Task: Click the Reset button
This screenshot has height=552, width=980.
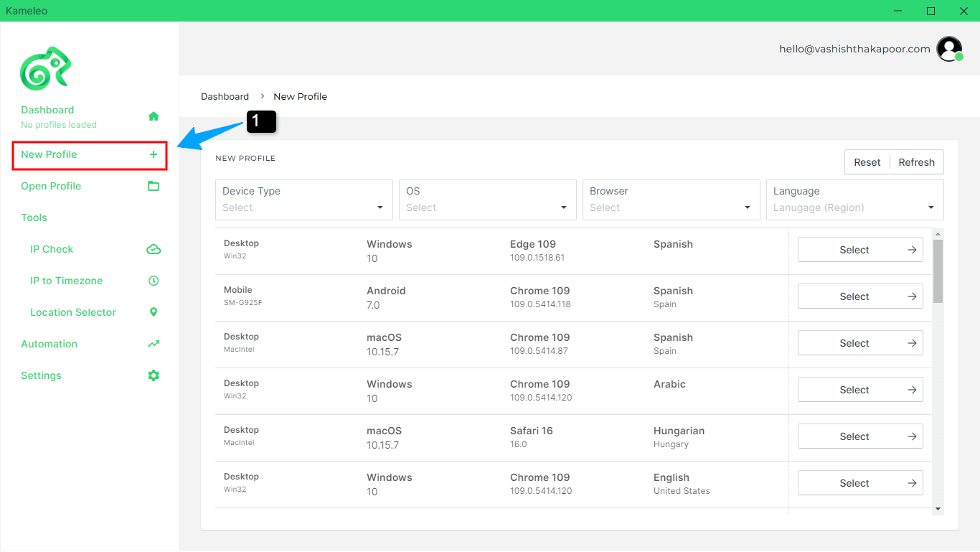Action: 867,162
